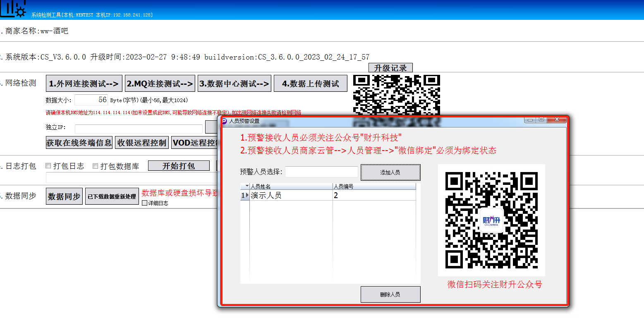The width and height of the screenshot is (644, 335).
Task: Enable the 打包数据库 checkbox
Action: coord(95,166)
